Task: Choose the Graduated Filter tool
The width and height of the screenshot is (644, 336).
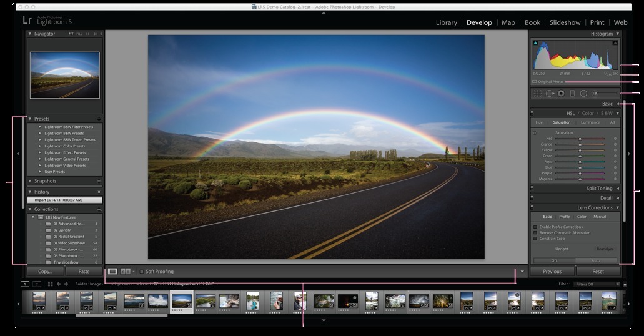Action: 572,93
